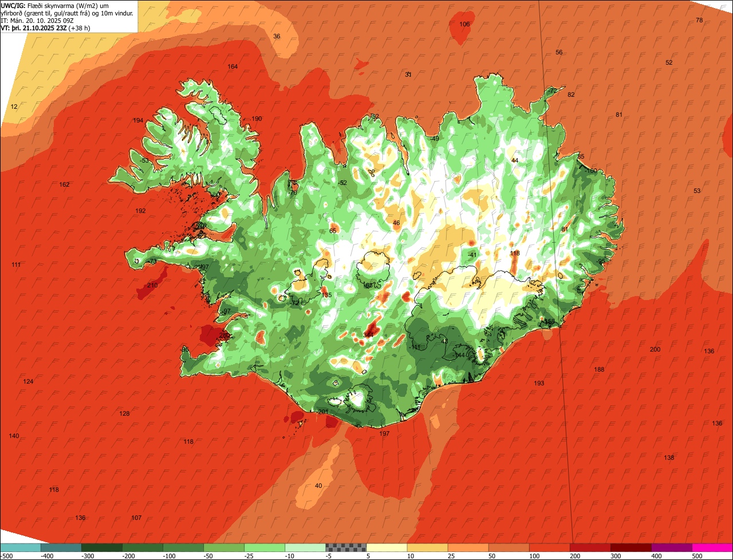Click the map value "124"
The height and width of the screenshot is (560, 733).
pyautogui.click(x=28, y=381)
